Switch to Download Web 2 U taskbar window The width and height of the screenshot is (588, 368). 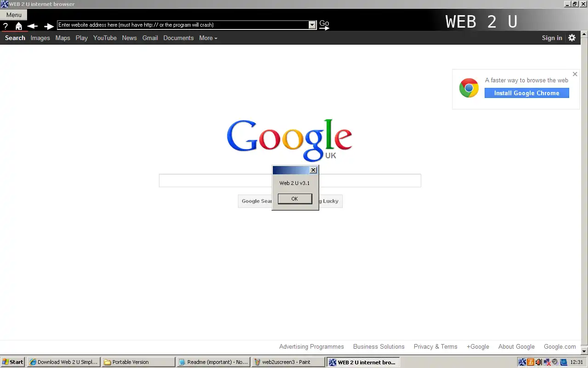click(64, 362)
